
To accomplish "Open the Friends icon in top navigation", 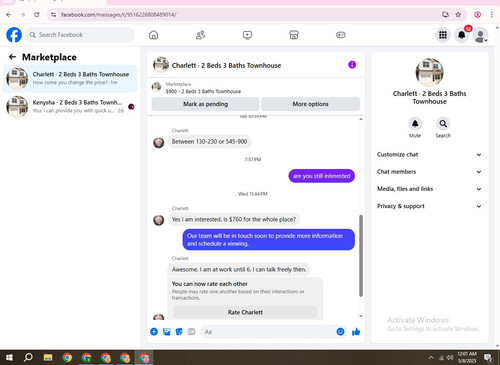I will click(x=200, y=35).
